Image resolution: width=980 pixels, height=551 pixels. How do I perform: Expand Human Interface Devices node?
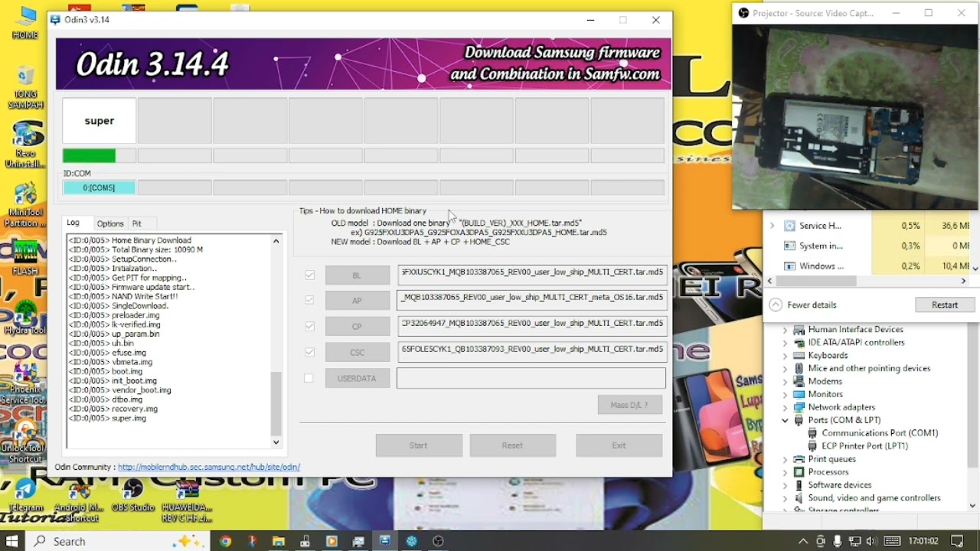coord(785,330)
